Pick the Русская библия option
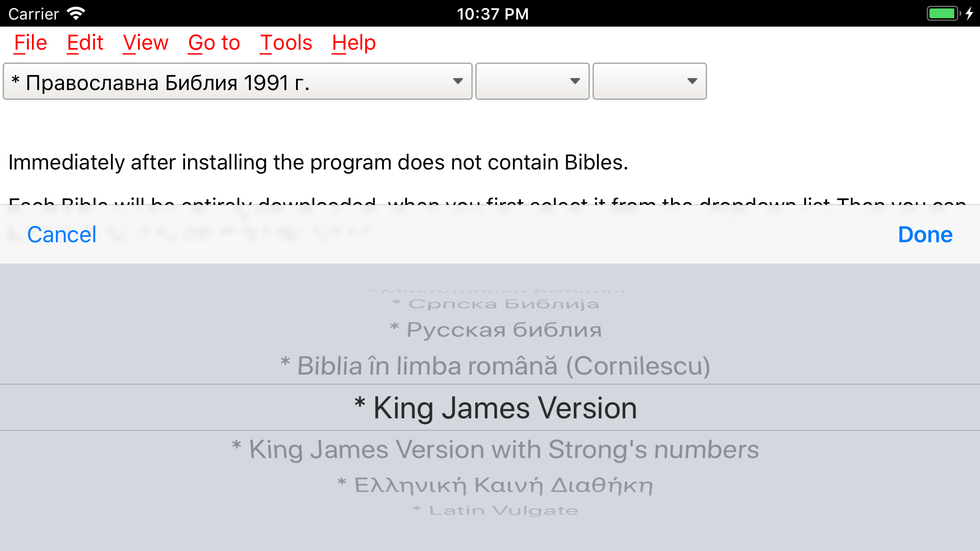This screenshot has width=980, height=551. tap(495, 330)
